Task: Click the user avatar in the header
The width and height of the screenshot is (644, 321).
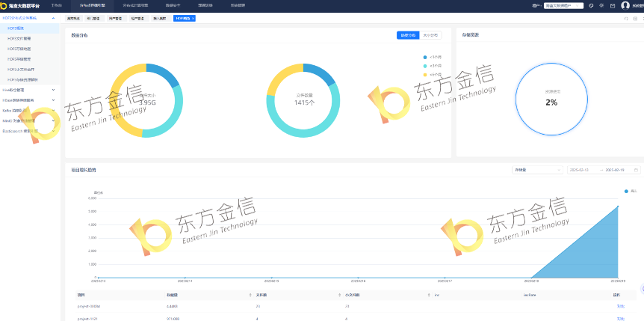Action: point(625,5)
